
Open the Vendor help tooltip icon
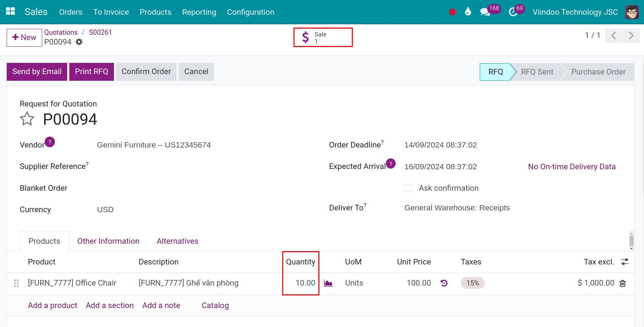pyautogui.click(x=50, y=142)
